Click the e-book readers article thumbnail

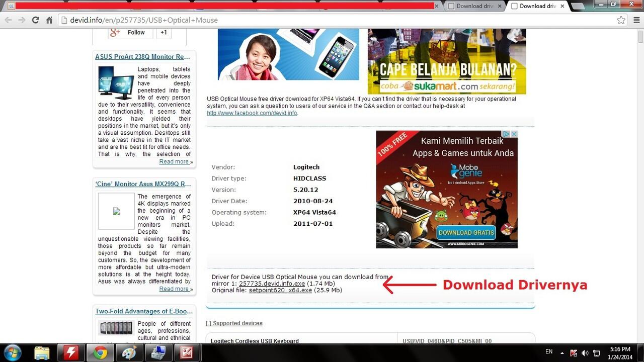coord(116,328)
